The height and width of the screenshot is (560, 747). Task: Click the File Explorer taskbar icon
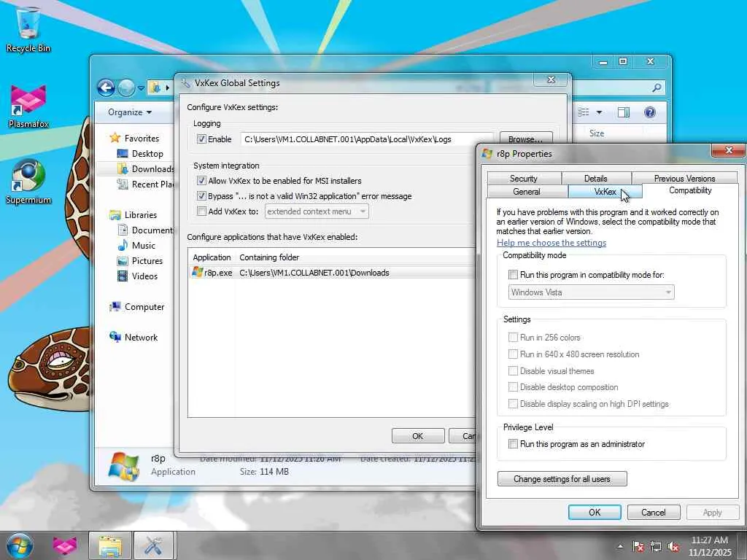[x=109, y=545]
